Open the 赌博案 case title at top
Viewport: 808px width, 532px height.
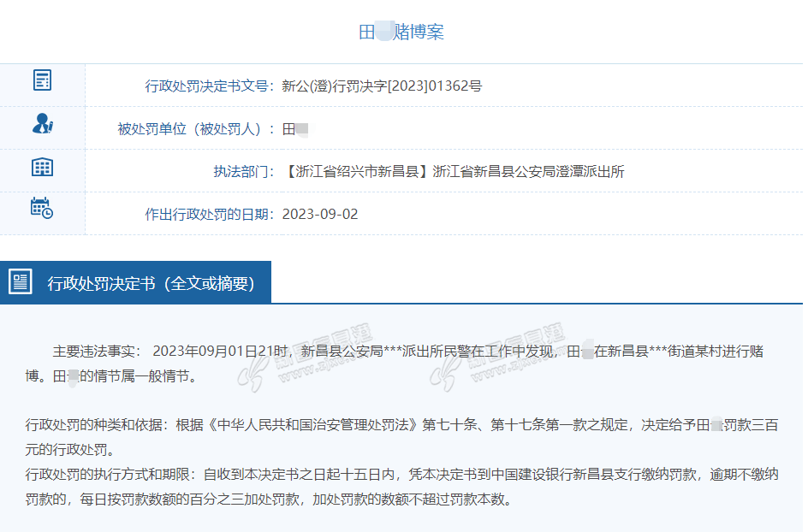tap(401, 33)
